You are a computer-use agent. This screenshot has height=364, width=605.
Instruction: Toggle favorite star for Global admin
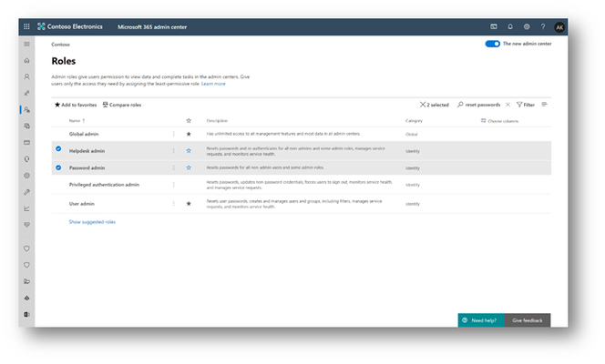189,134
